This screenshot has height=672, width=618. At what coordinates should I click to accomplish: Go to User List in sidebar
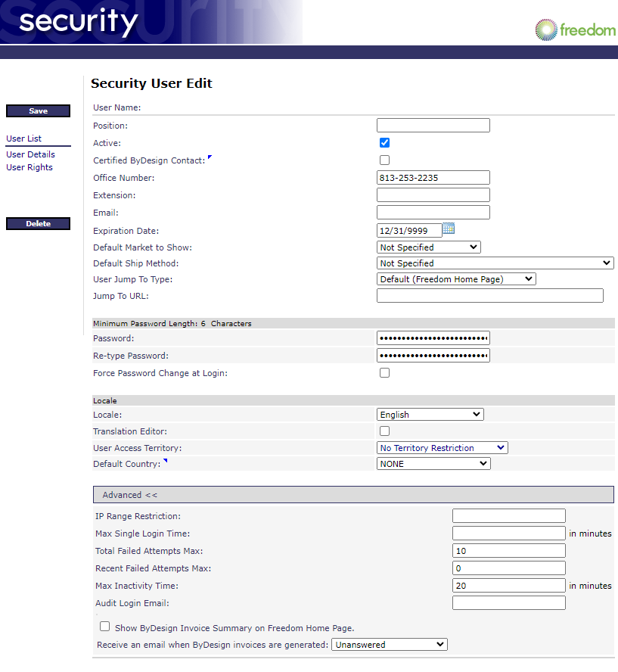[x=24, y=138]
